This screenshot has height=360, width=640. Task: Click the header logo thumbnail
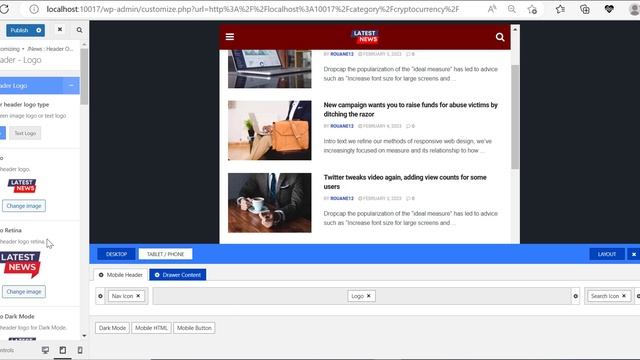click(x=22, y=185)
